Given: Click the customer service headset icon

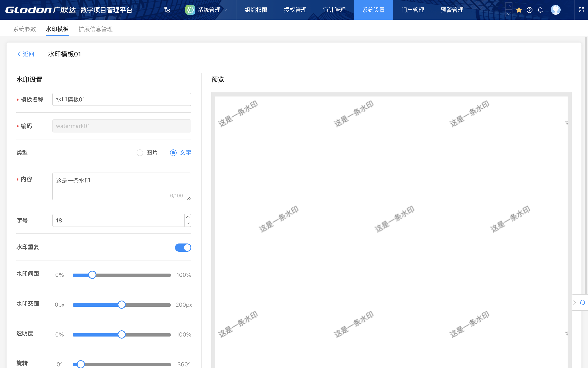Looking at the screenshot, I should pos(582,303).
